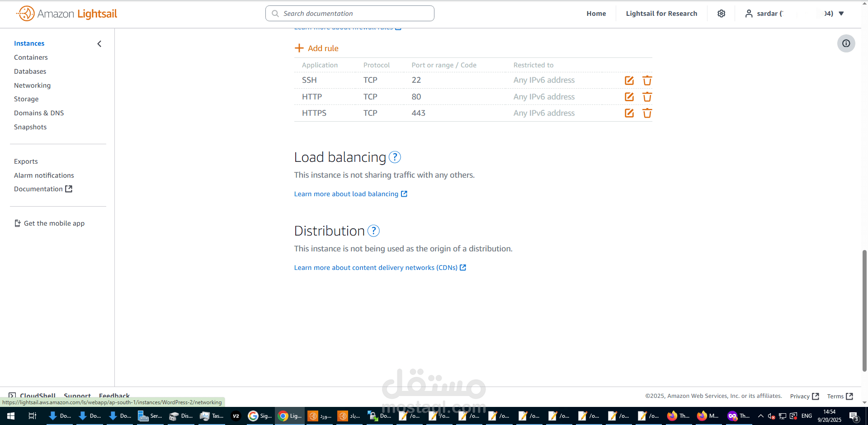Edit the HTTPS port 443 rule
Image resolution: width=868 pixels, height=425 pixels.
pos(629,113)
